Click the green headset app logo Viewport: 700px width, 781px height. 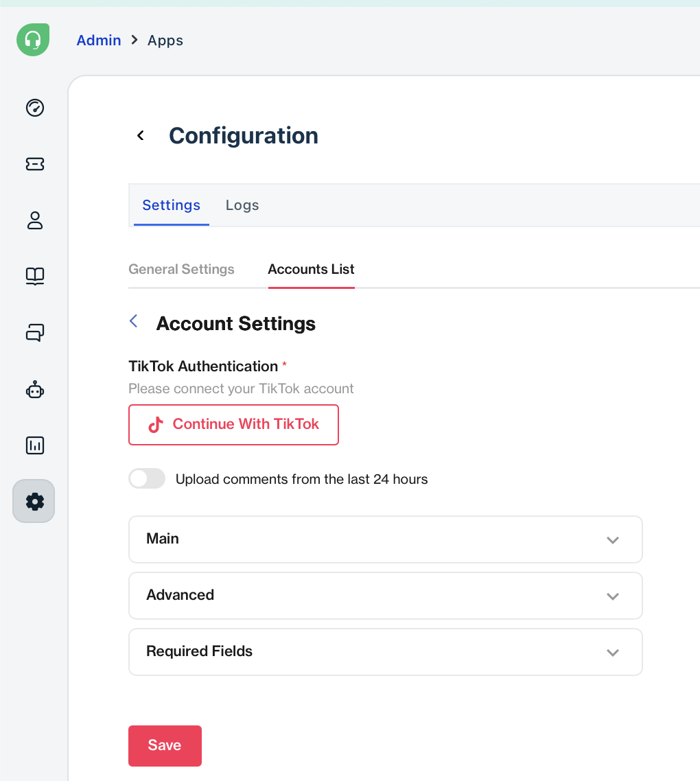[33, 40]
